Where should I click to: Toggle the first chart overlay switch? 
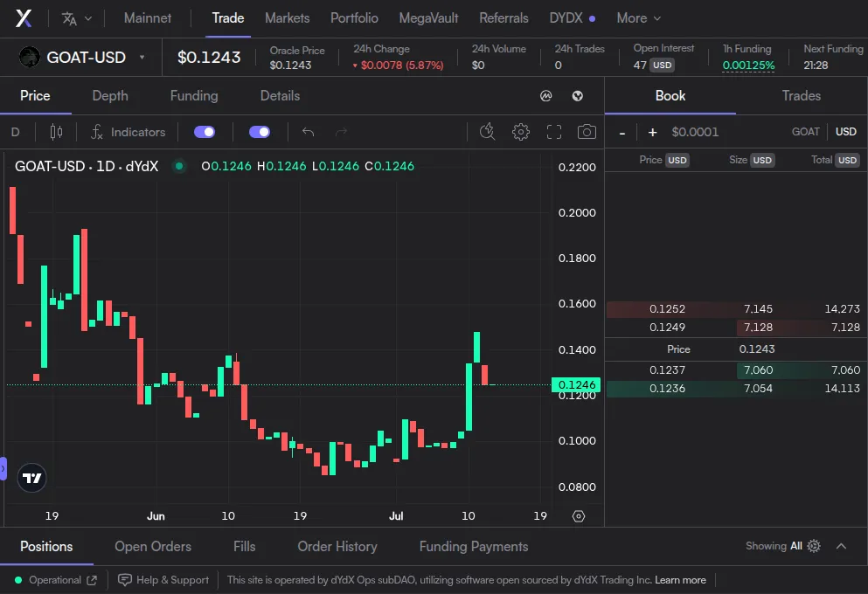tap(205, 132)
